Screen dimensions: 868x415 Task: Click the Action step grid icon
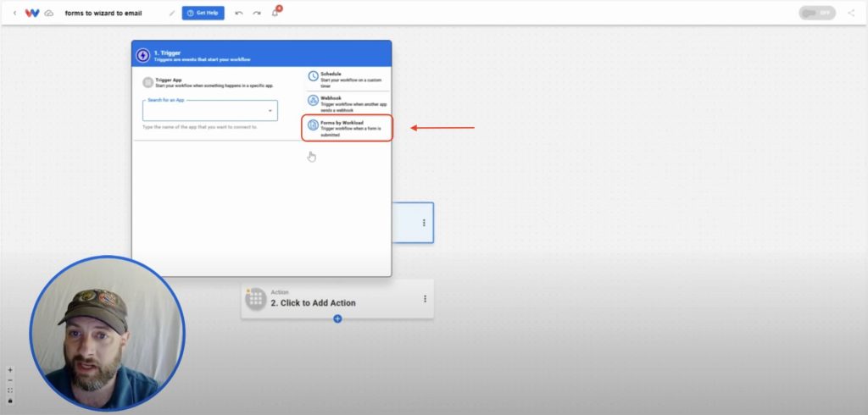tap(256, 299)
